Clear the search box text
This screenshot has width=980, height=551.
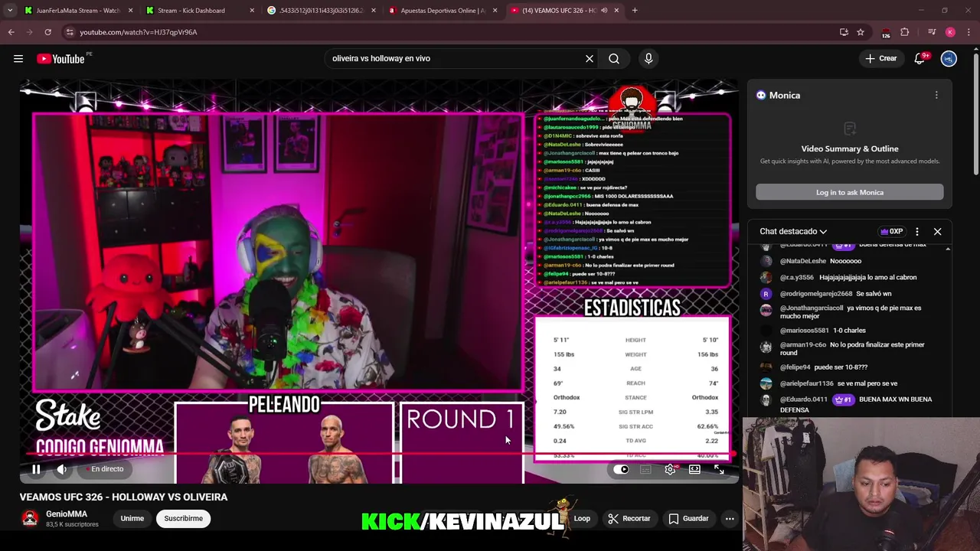pyautogui.click(x=590, y=58)
